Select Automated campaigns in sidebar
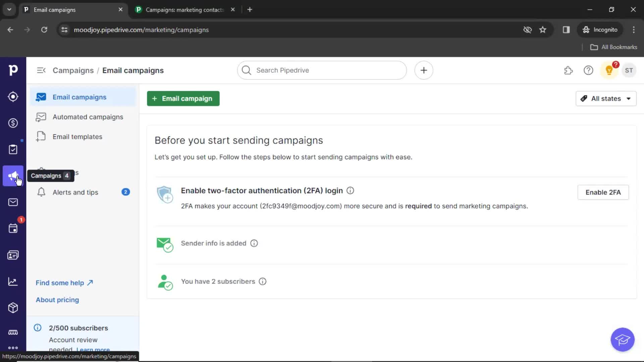The height and width of the screenshot is (362, 644). pyautogui.click(x=83, y=117)
